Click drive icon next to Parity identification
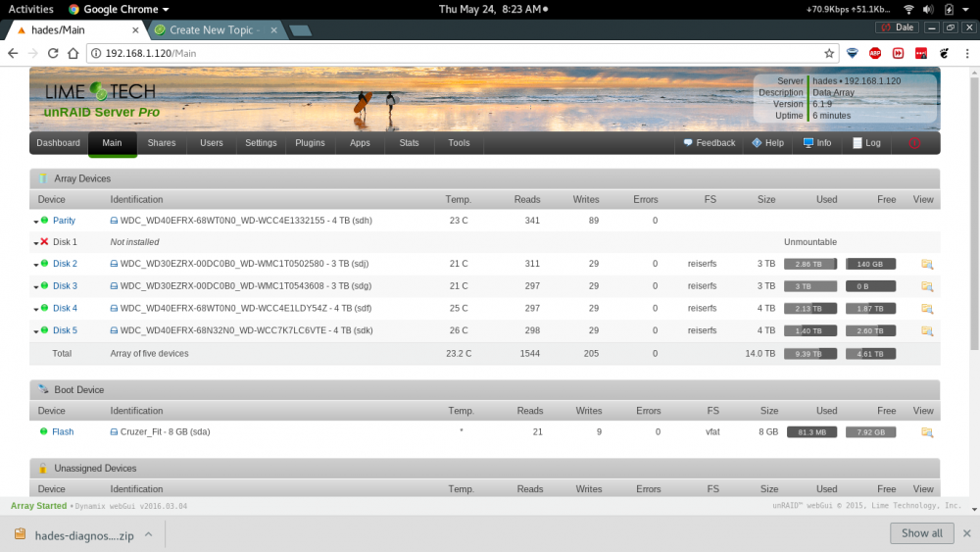This screenshot has width=980, height=552. [x=114, y=221]
